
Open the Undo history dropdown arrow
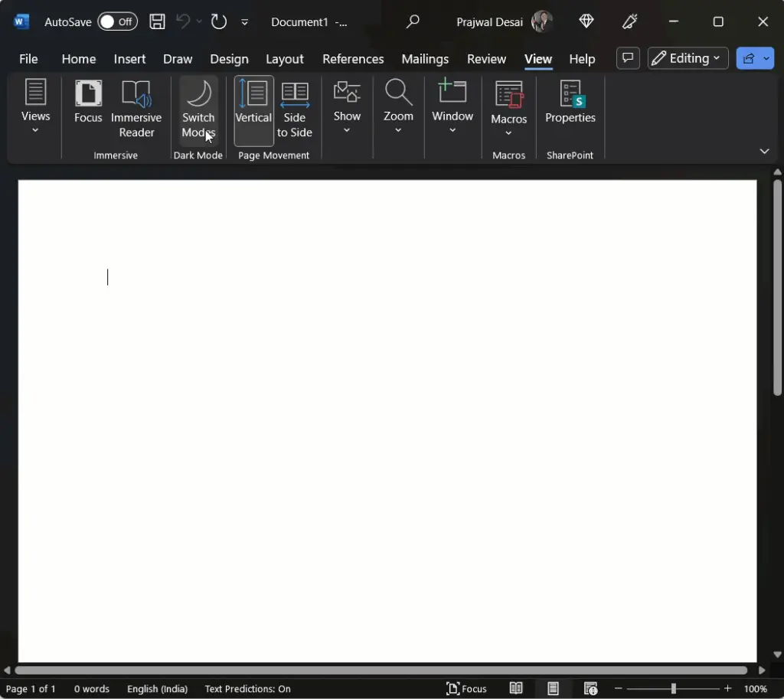pyautogui.click(x=199, y=21)
